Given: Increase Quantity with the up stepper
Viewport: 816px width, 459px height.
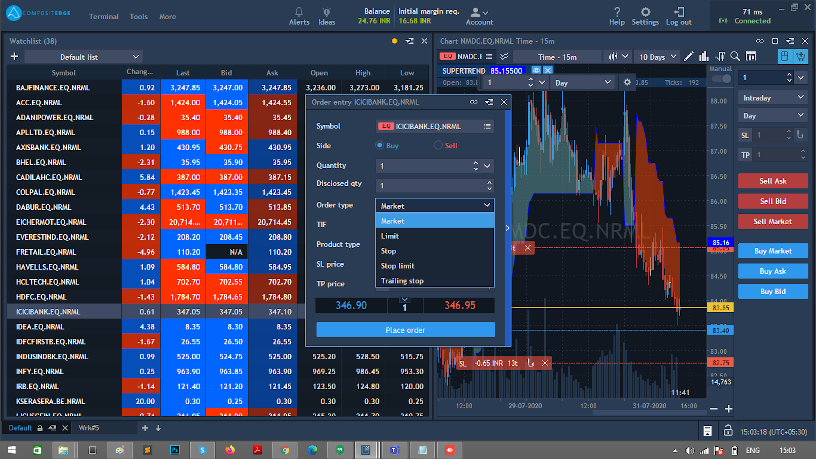Looking at the screenshot, I should (475, 163).
